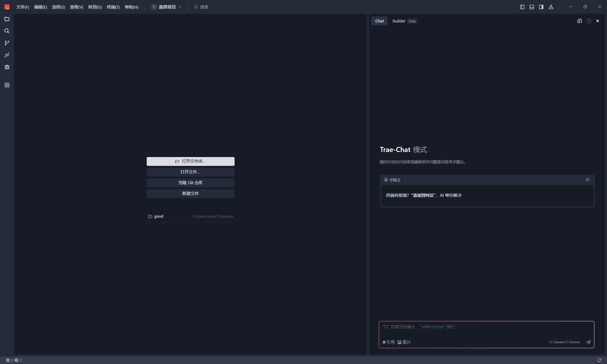Toggle the right AI sidebar layout

541,7
